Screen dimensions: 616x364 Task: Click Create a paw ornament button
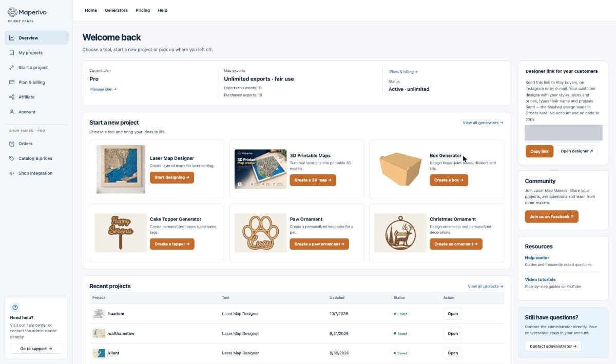point(319,244)
